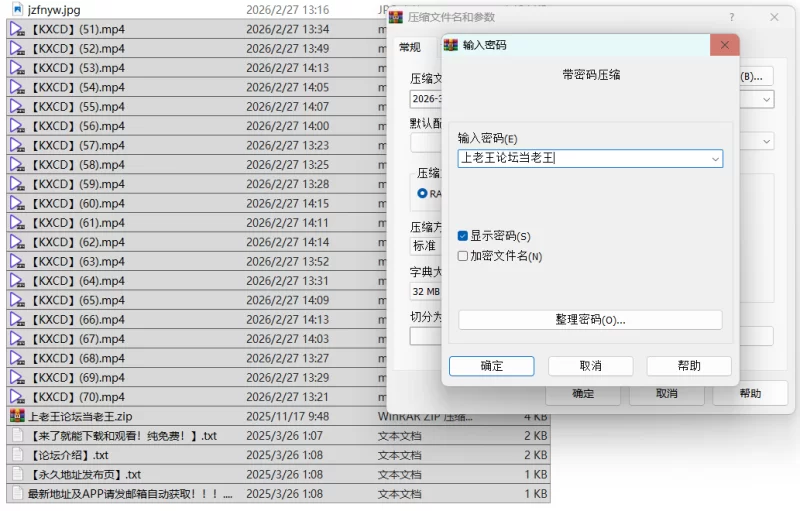800x511 pixels.
Task: Open the 整理密码(O)... button
Action: pos(590,320)
